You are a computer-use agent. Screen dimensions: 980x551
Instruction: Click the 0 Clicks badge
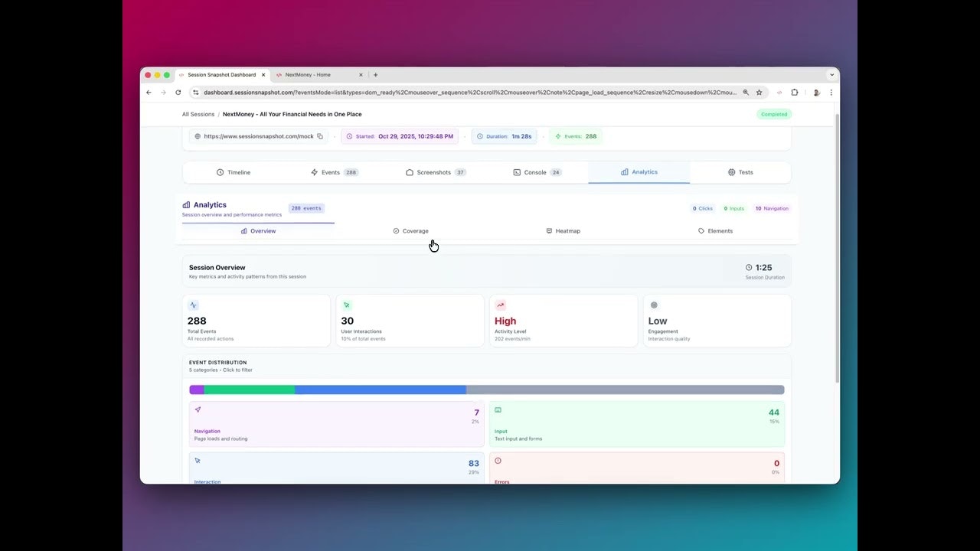pyautogui.click(x=703, y=208)
